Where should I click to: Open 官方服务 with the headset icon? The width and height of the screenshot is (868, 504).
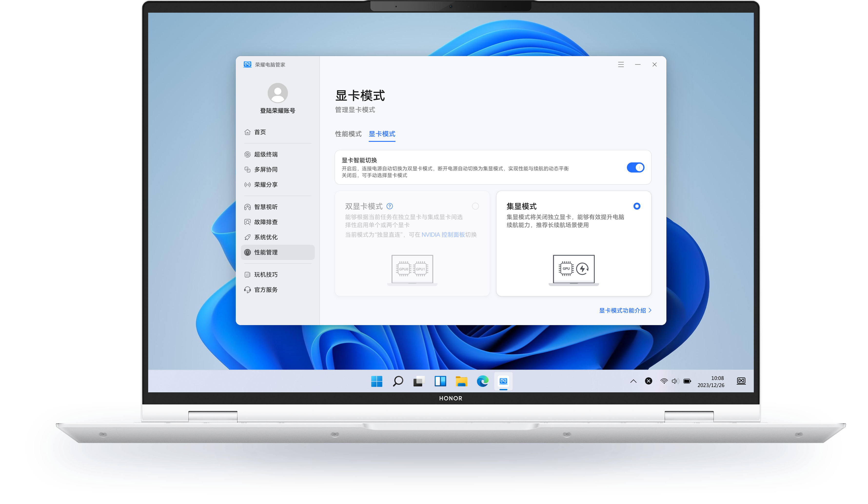point(266,290)
